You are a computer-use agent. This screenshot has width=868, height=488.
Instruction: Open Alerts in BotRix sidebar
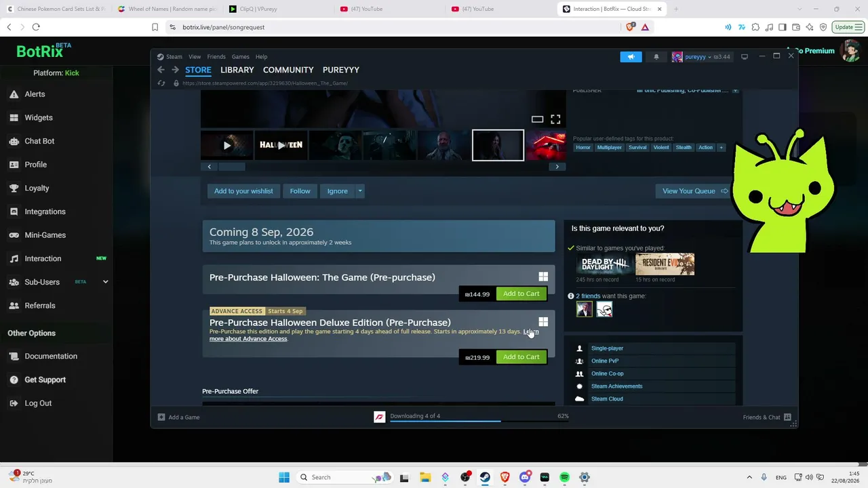(x=35, y=94)
